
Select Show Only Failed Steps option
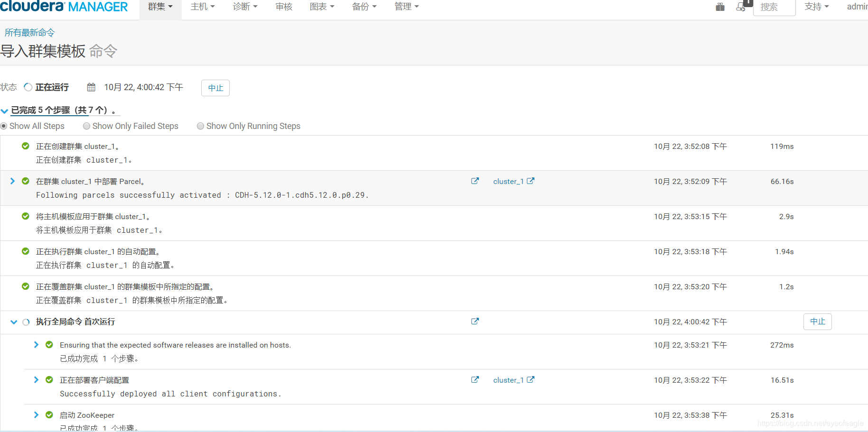point(86,126)
